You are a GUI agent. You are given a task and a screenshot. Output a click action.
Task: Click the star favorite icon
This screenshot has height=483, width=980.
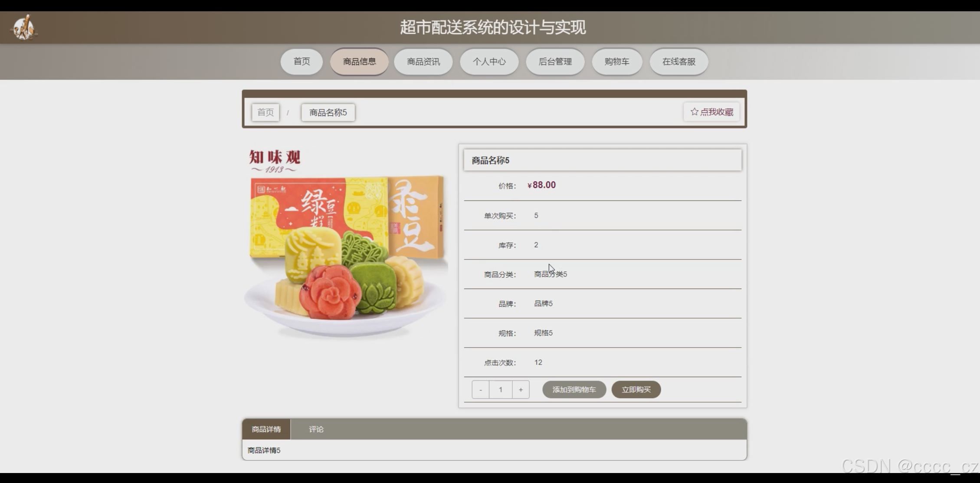[x=694, y=112]
